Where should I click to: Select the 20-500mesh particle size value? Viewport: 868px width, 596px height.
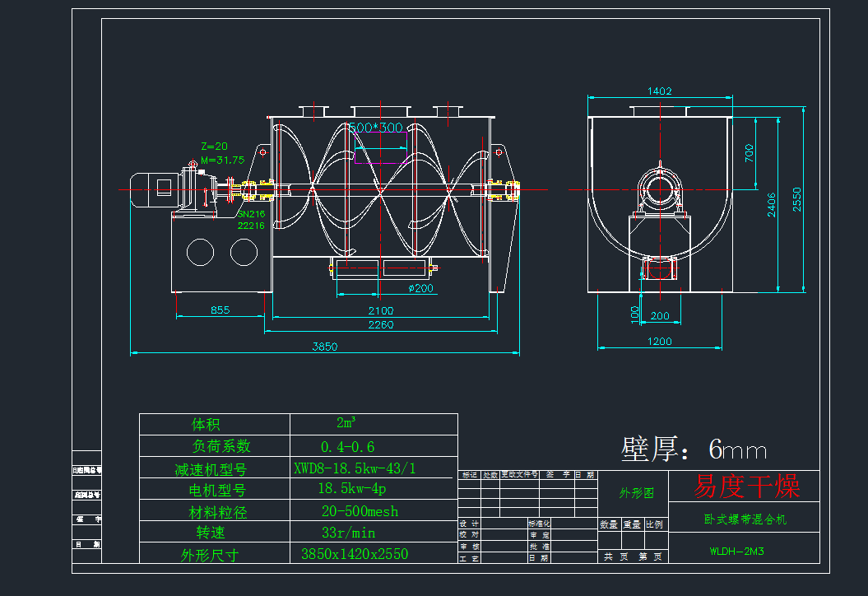coord(360,511)
